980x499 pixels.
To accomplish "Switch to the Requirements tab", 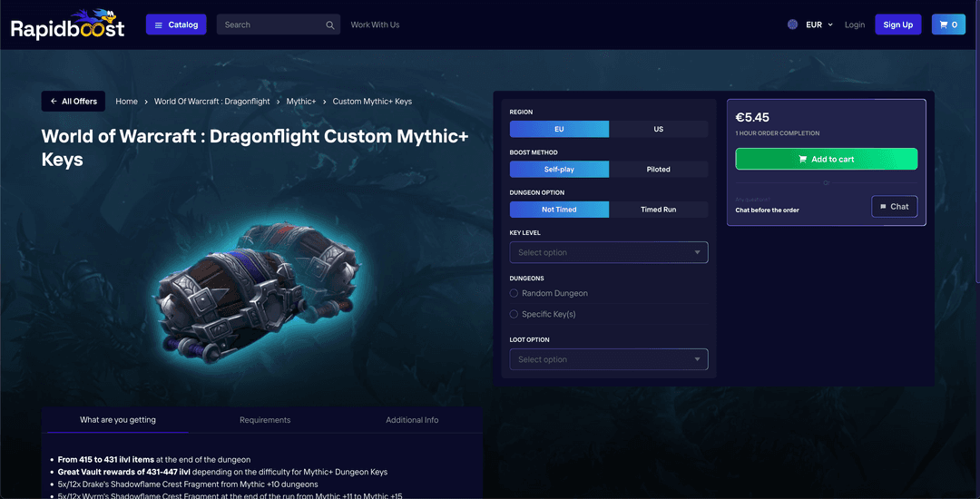I will 265,420.
